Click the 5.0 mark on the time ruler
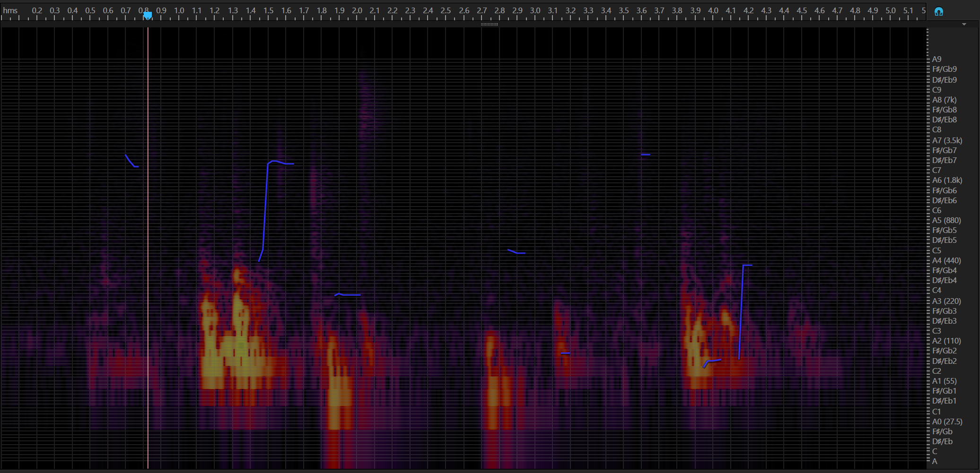Image resolution: width=980 pixels, height=473 pixels. 891,10
